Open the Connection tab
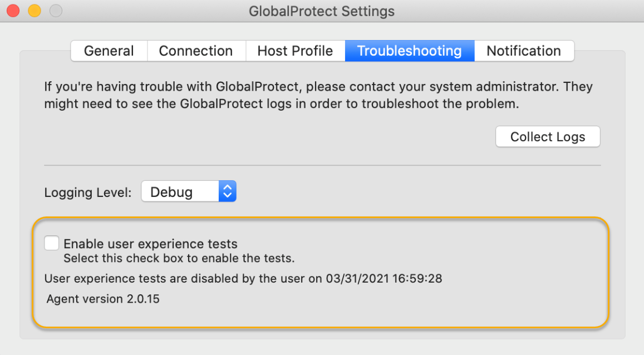The height and width of the screenshot is (355, 644). pos(196,51)
